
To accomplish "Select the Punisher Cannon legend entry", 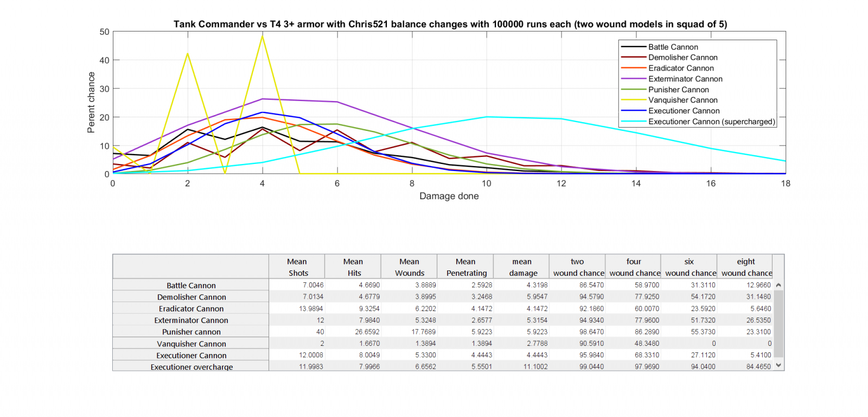I will (678, 90).
